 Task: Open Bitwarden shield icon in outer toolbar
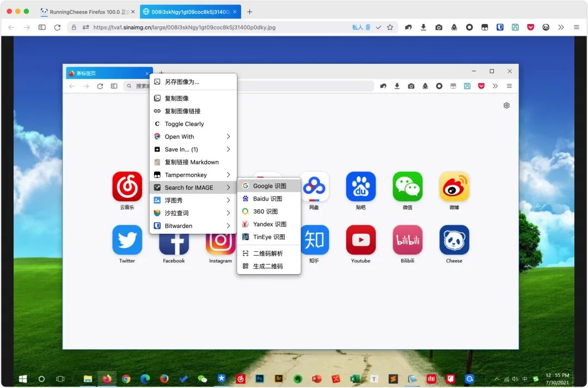click(x=500, y=27)
